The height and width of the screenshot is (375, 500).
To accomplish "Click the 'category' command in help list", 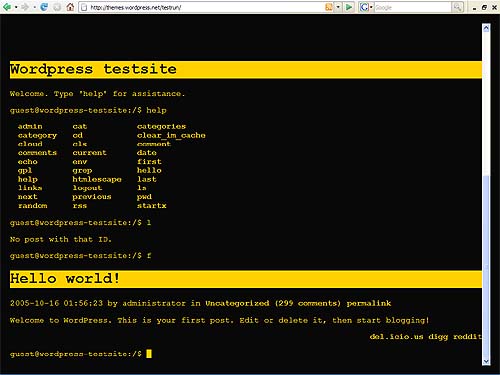I will [37, 135].
